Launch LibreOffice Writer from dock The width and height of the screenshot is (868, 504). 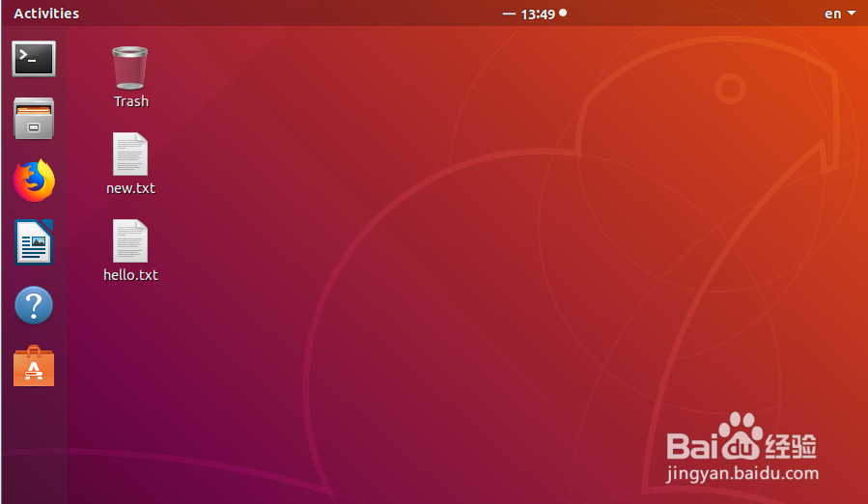coord(34,242)
